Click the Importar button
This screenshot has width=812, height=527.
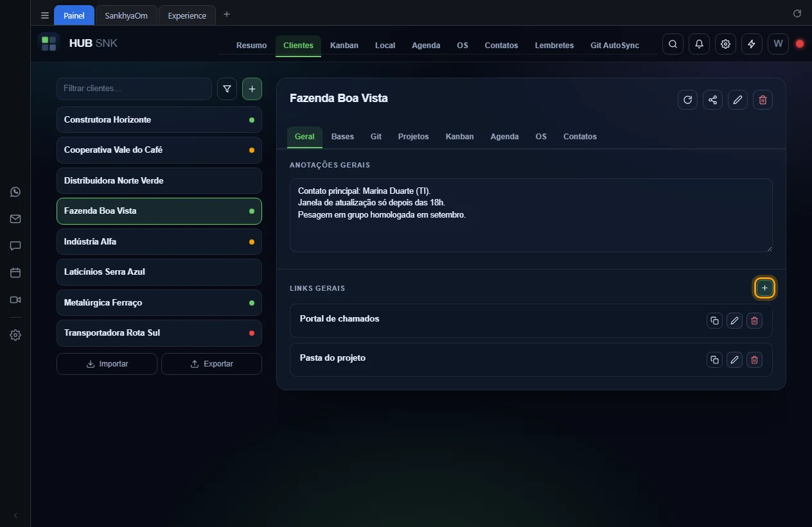(x=107, y=364)
